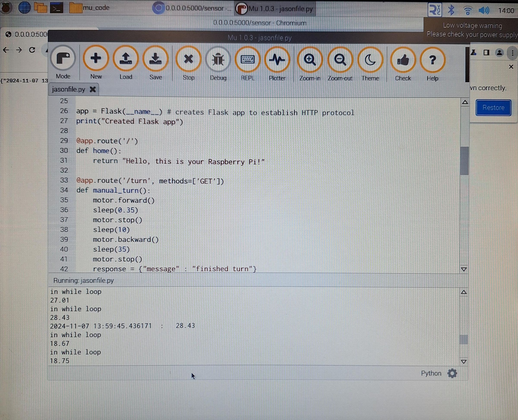Create a New file in Mu

coord(96,63)
